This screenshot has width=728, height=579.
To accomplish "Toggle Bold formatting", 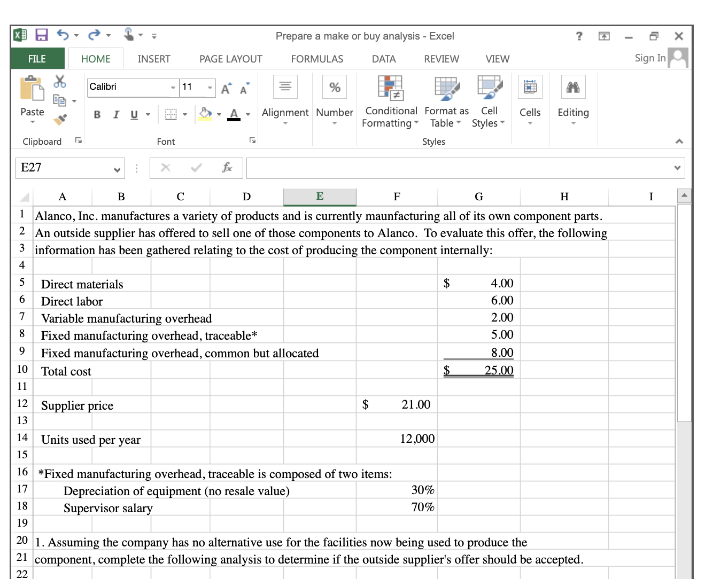I will (97, 114).
